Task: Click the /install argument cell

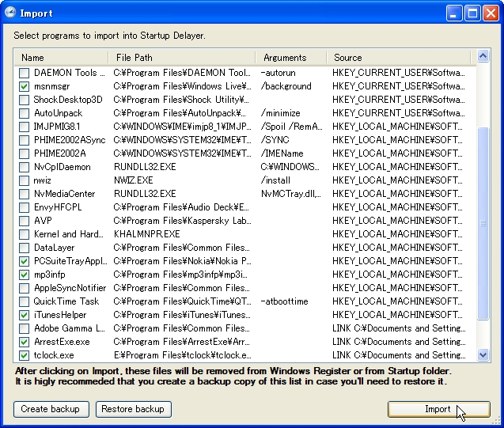Action: tap(275, 180)
